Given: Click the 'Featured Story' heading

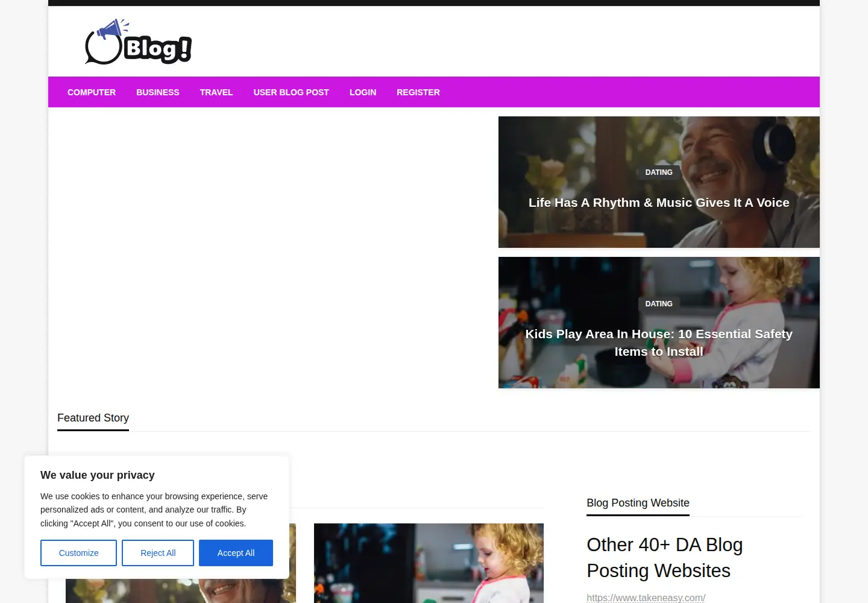Looking at the screenshot, I should 93,418.
